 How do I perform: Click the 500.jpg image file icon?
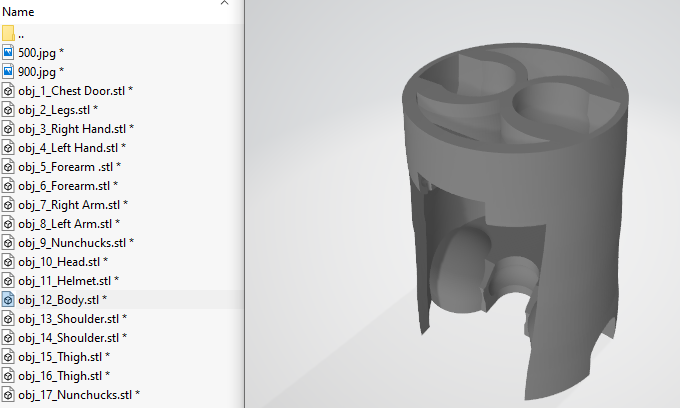(8, 52)
